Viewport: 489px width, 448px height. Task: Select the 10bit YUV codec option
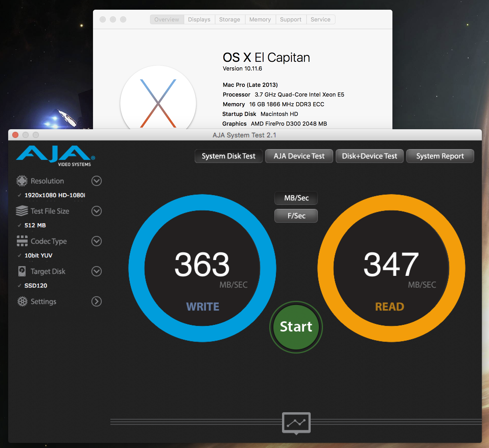(x=38, y=255)
